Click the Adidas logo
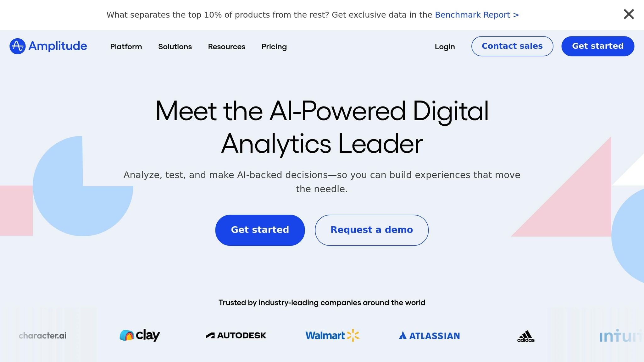This screenshot has height=362, width=644. pyautogui.click(x=526, y=336)
